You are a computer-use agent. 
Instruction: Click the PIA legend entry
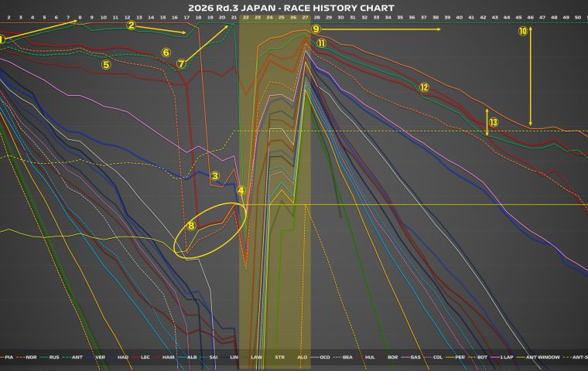(x=8, y=358)
